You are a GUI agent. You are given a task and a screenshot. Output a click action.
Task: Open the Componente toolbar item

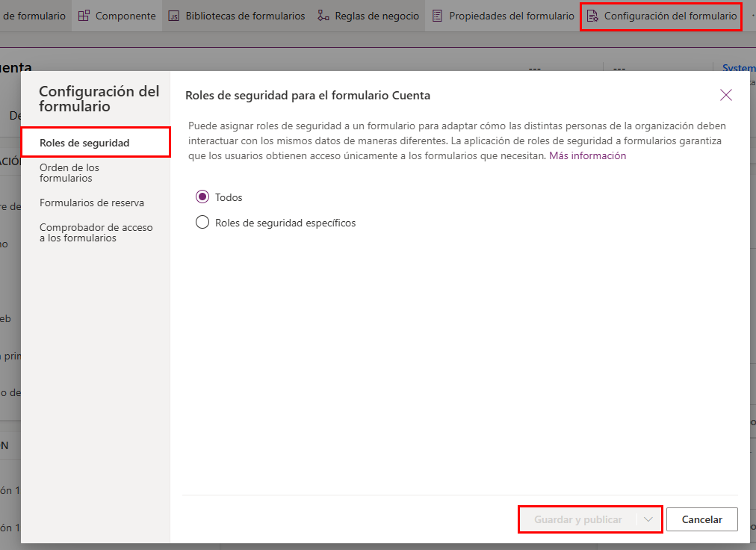[117, 16]
